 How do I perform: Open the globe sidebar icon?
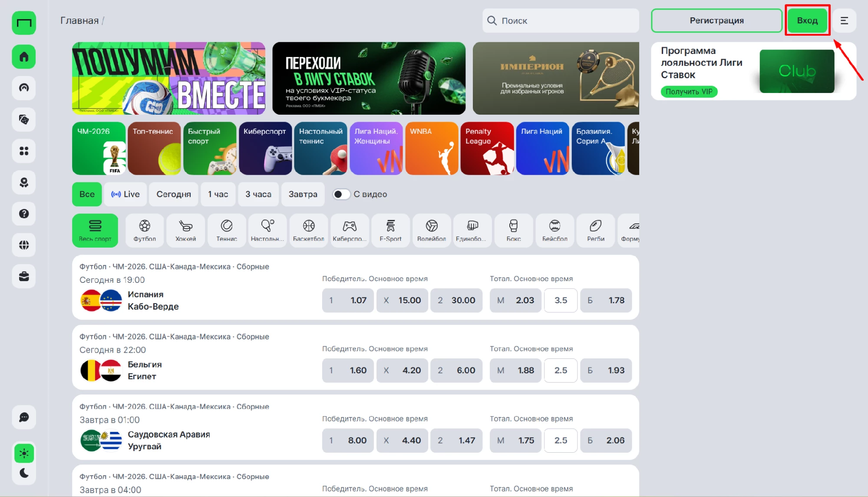24,245
